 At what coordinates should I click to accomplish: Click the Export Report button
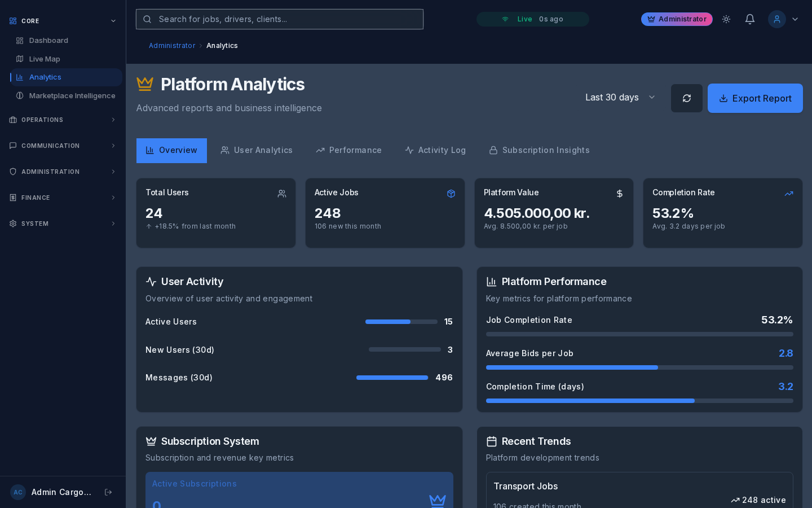pos(755,98)
